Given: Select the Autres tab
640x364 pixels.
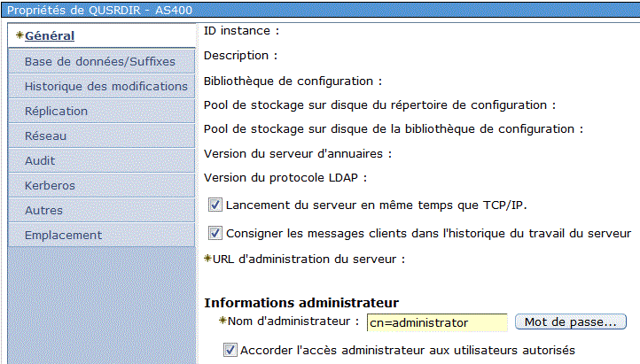Looking at the screenshot, I should [x=101, y=210].
